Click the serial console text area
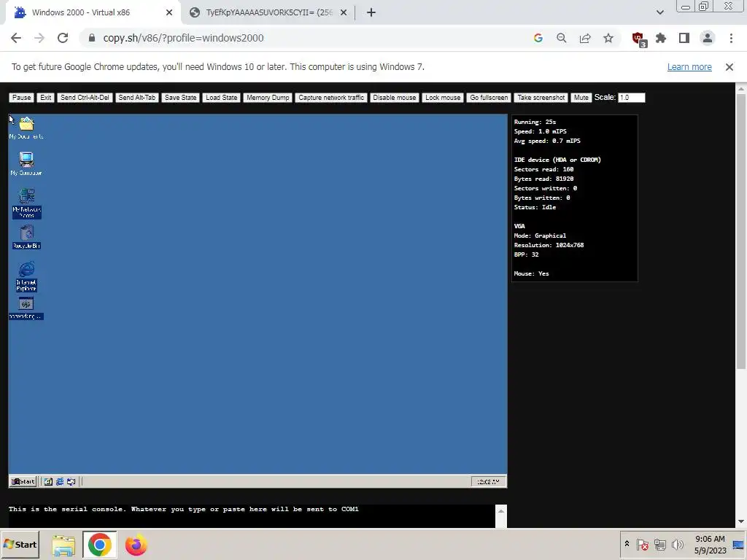This screenshot has height=560, width=747. click(x=252, y=516)
